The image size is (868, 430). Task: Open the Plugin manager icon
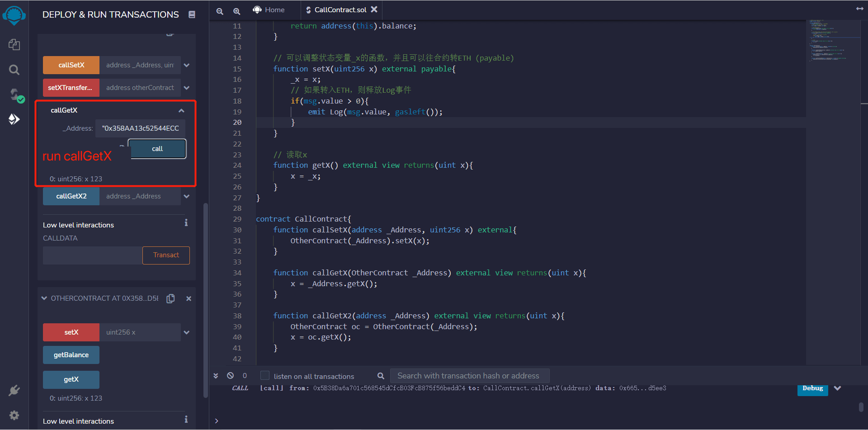point(14,390)
